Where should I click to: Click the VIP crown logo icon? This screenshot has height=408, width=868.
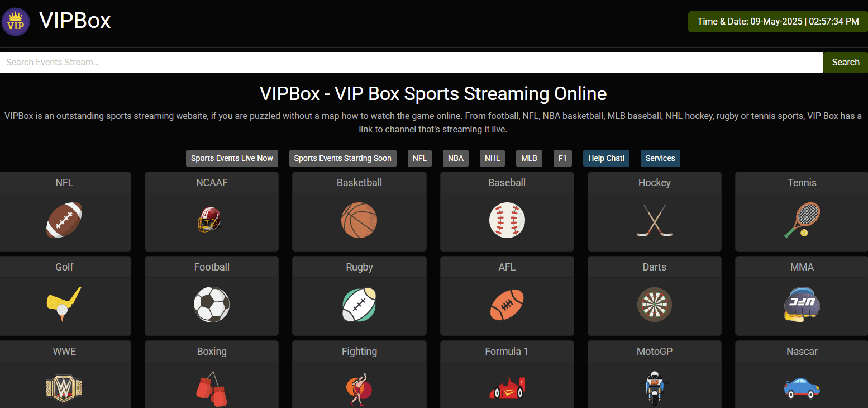click(x=16, y=22)
